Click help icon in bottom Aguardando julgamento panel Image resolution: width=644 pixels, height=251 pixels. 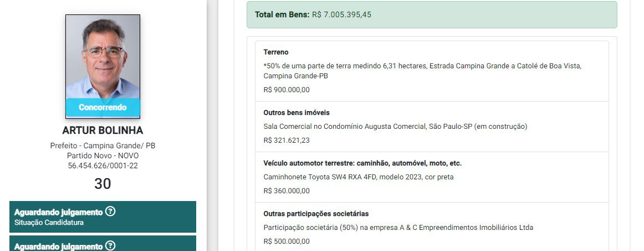tap(110, 245)
